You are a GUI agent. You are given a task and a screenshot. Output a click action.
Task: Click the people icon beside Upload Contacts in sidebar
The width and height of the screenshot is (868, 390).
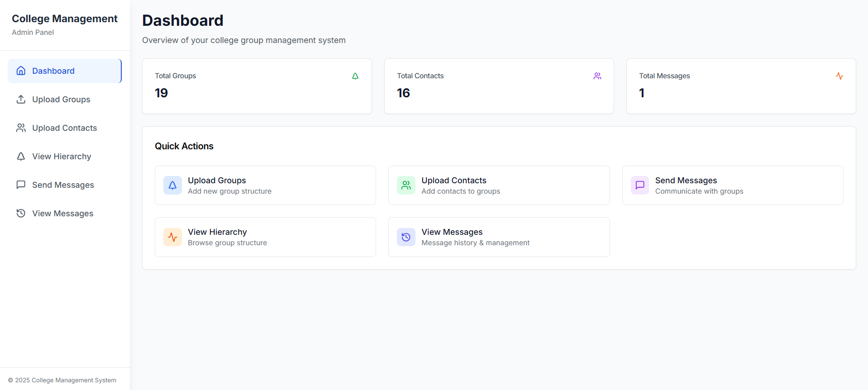pyautogui.click(x=21, y=128)
